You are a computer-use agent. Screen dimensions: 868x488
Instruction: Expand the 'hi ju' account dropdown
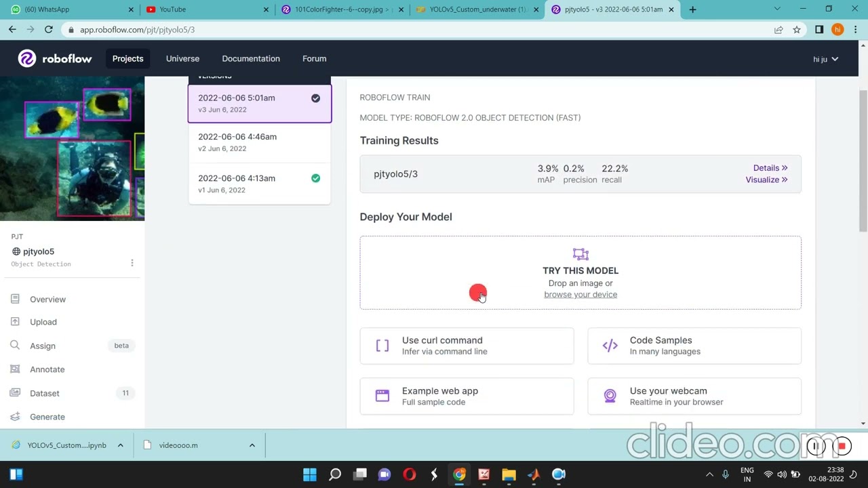(826, 59)
